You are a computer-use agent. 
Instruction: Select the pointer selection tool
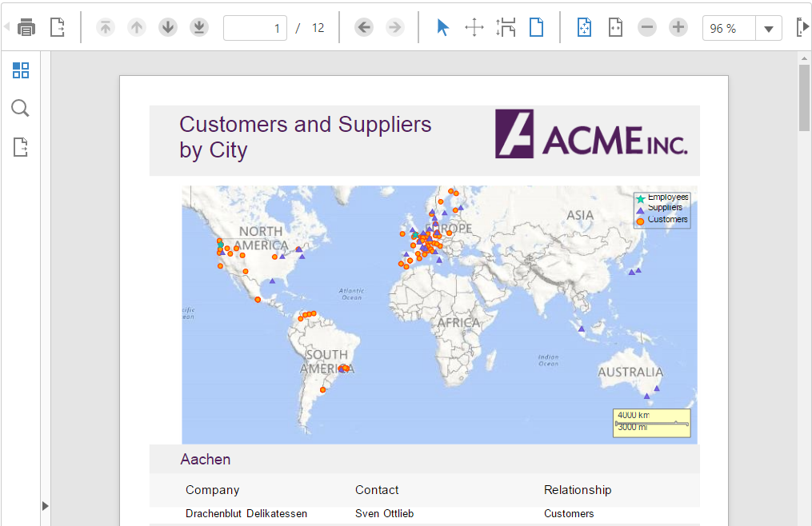pyautogui.click(x=442, y=27)
